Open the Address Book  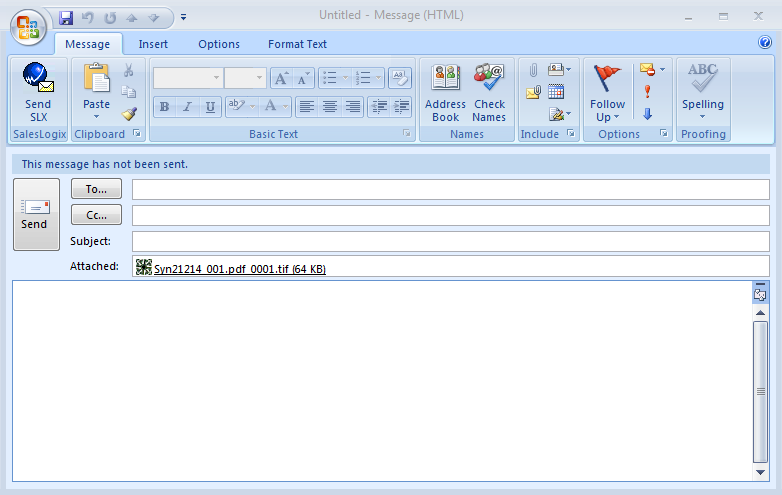(445, 92)
